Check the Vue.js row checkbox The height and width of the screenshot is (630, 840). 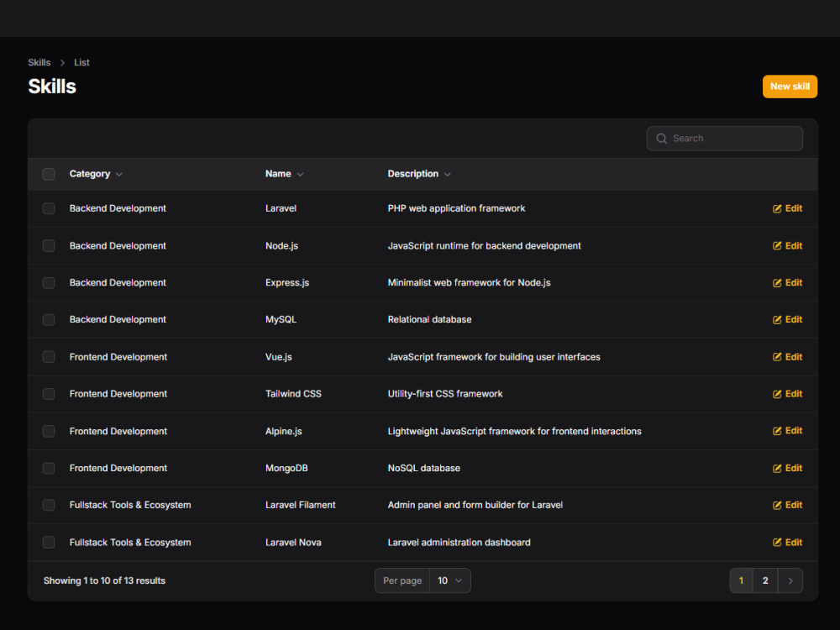click(x=49, y=357)
